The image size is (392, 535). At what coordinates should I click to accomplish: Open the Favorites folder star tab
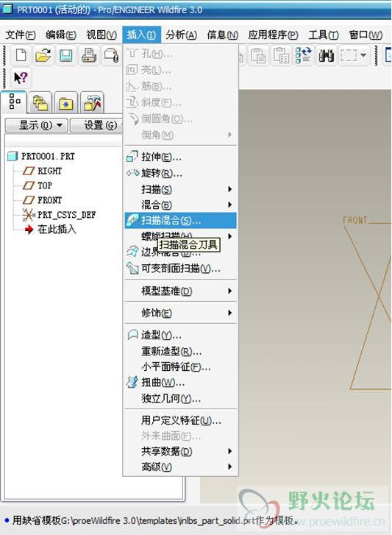click(x=65, y=103)
